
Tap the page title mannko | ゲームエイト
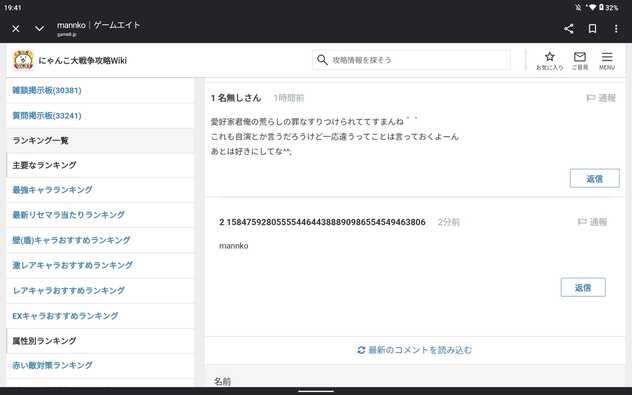[99, 25]
